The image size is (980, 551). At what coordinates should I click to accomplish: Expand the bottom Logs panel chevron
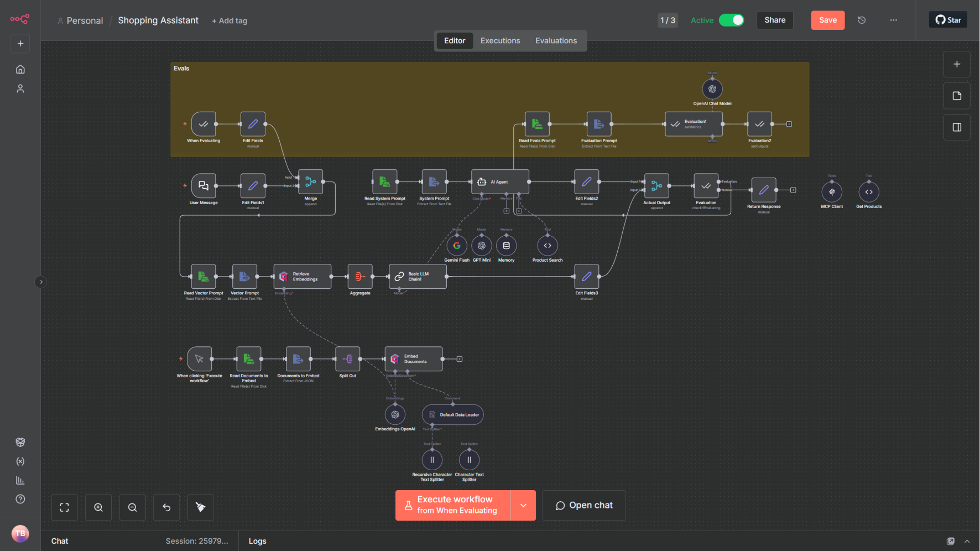click(967, 541)
